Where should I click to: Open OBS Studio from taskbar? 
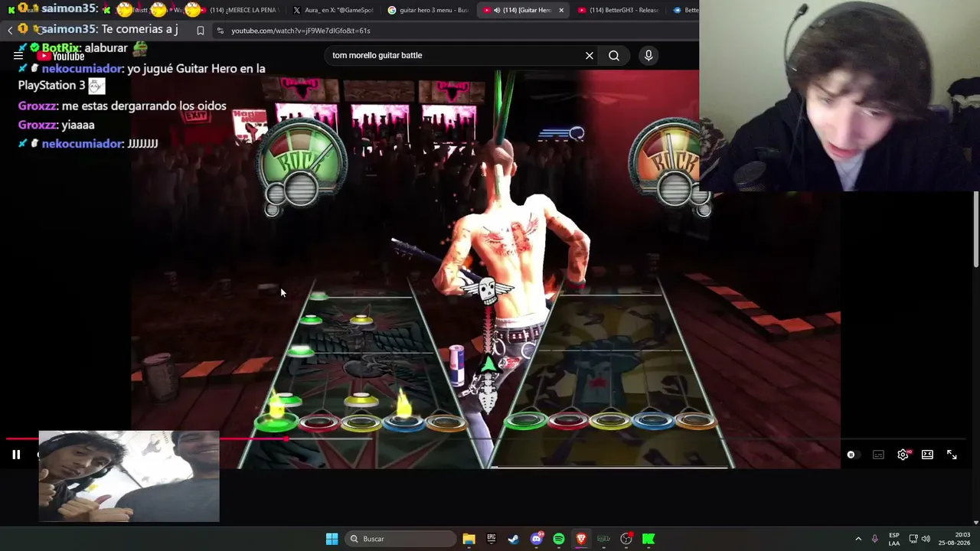tap(626, 539)
